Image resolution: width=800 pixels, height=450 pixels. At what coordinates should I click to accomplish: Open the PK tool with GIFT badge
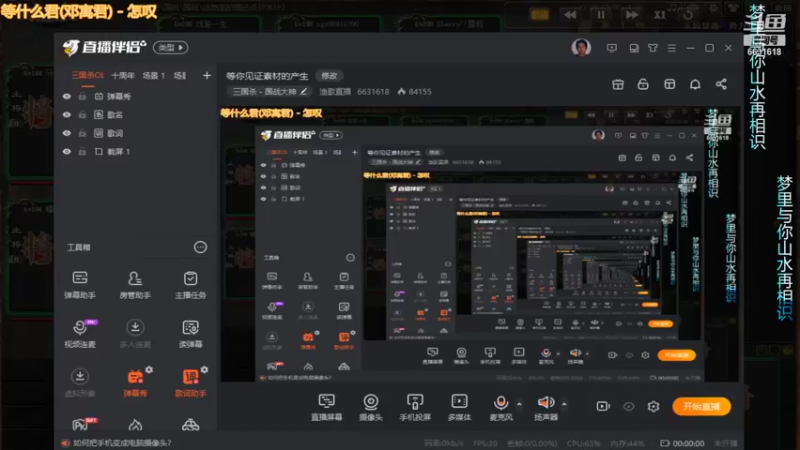tap(83, 424)
